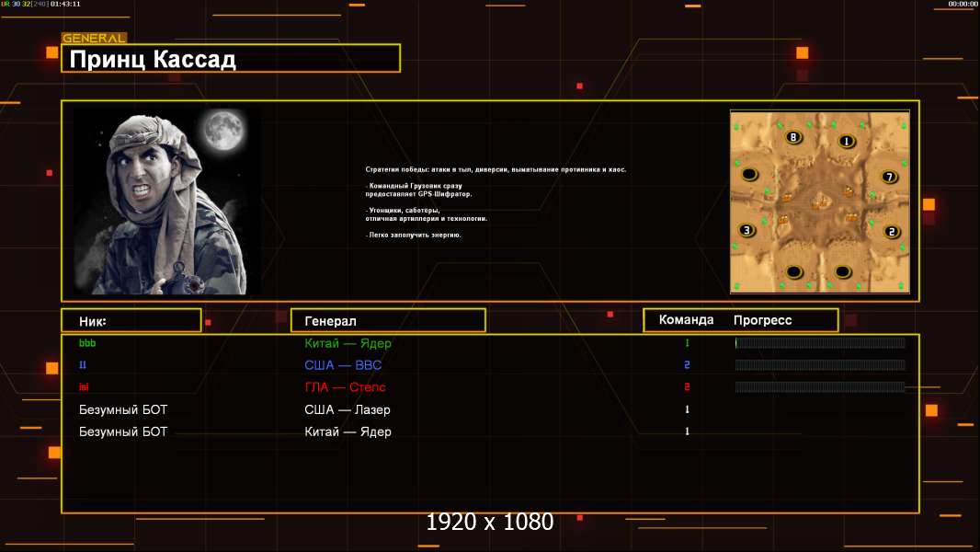Click the center supply depot on minimap
Screen dimensions: 980x552
click(x=819, y=200)
